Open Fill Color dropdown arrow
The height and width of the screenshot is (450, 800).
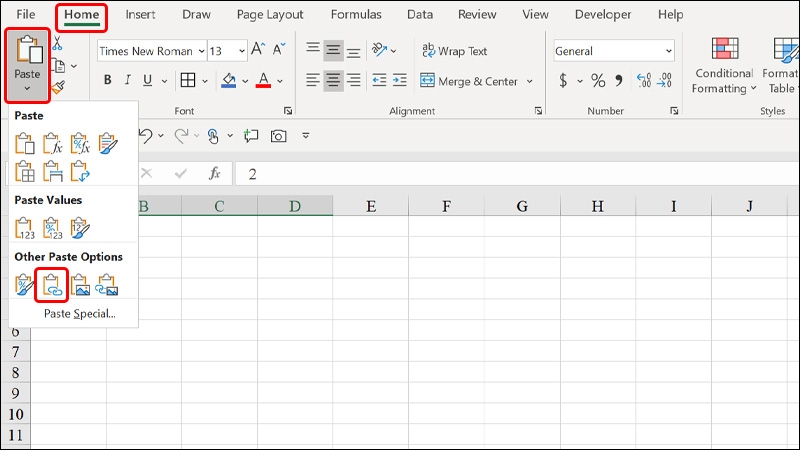point(245,81)
